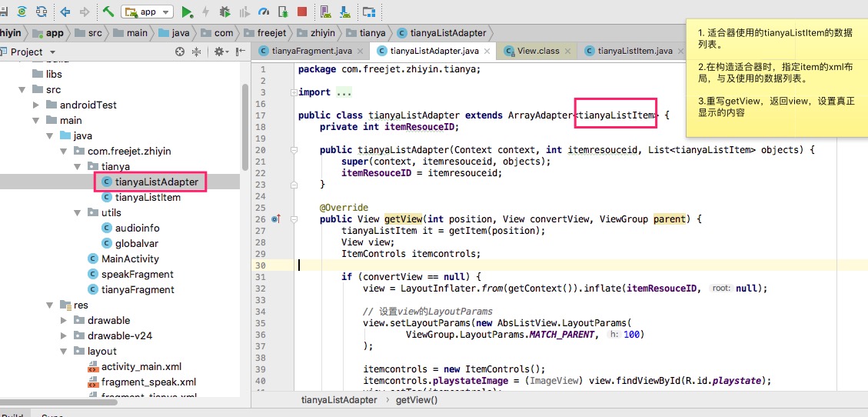Collapse the utils package node
868x417 pixels.
[x=78, y=212]
